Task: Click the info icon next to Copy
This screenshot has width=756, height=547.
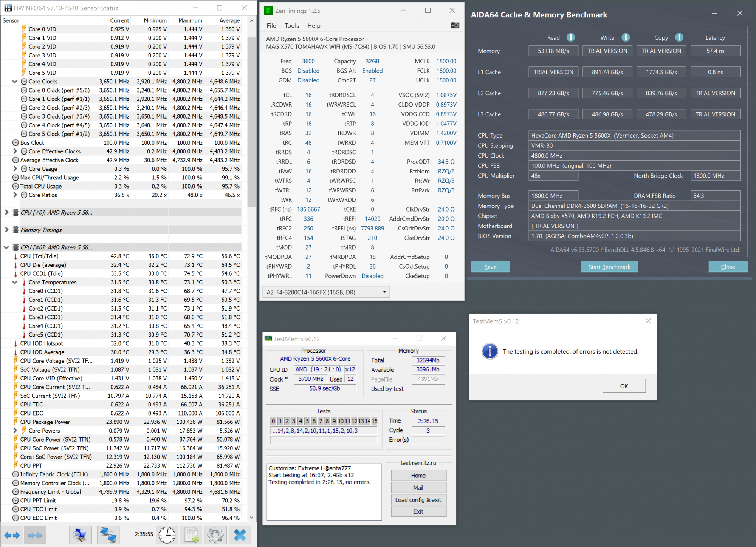Action: (x=679, y=37)
